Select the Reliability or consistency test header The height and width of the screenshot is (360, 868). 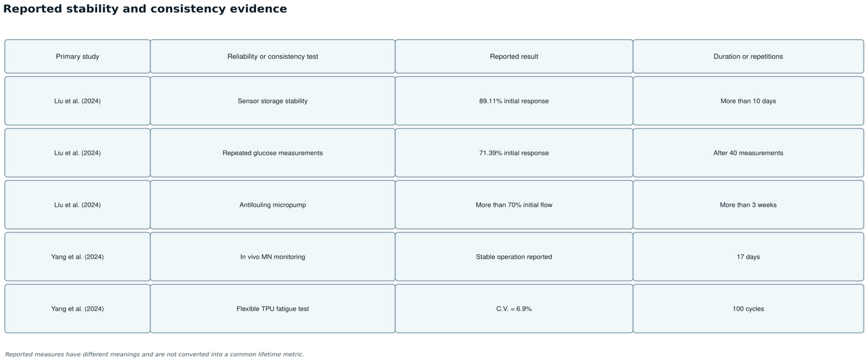point(272,56)
